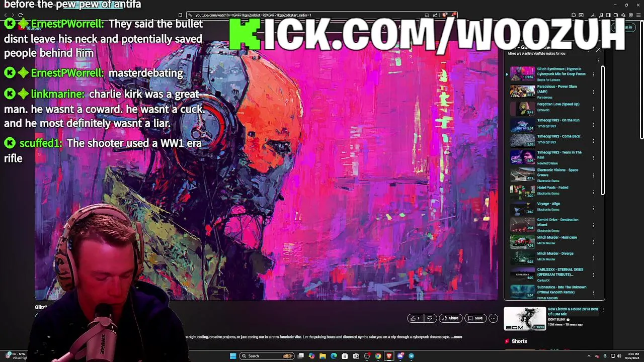
Task: Open options for Timecop1983 - On the Run
Action: 594,125
